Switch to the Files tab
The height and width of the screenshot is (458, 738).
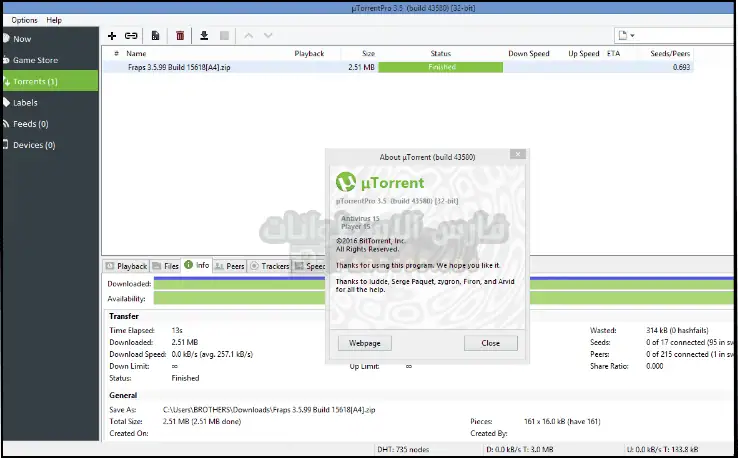click(166, 266)
